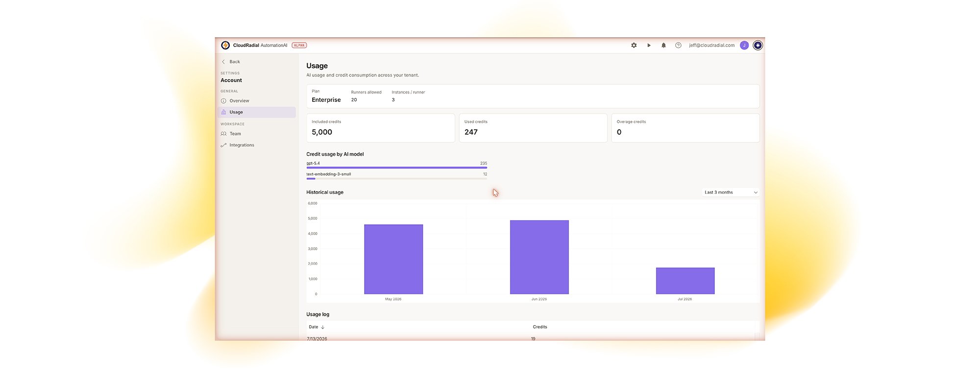
Task: Click the Runners allowed value 20
Action: (354, 100)
